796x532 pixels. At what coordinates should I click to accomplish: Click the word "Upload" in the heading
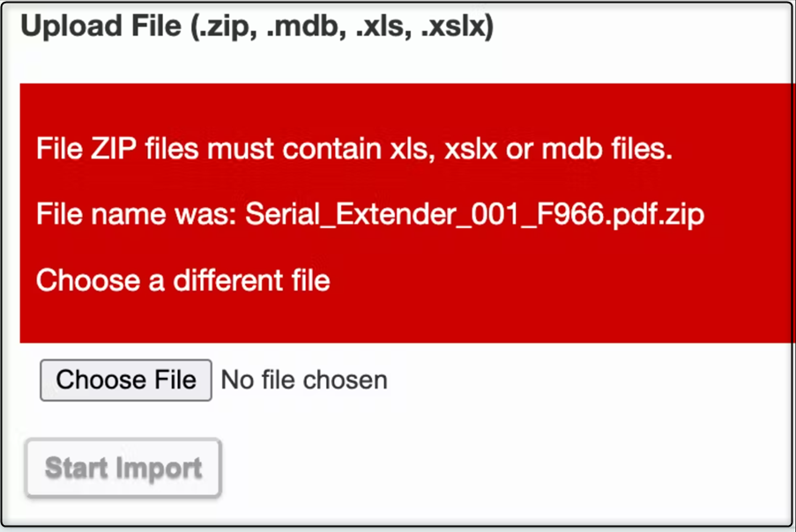[60, 26]
